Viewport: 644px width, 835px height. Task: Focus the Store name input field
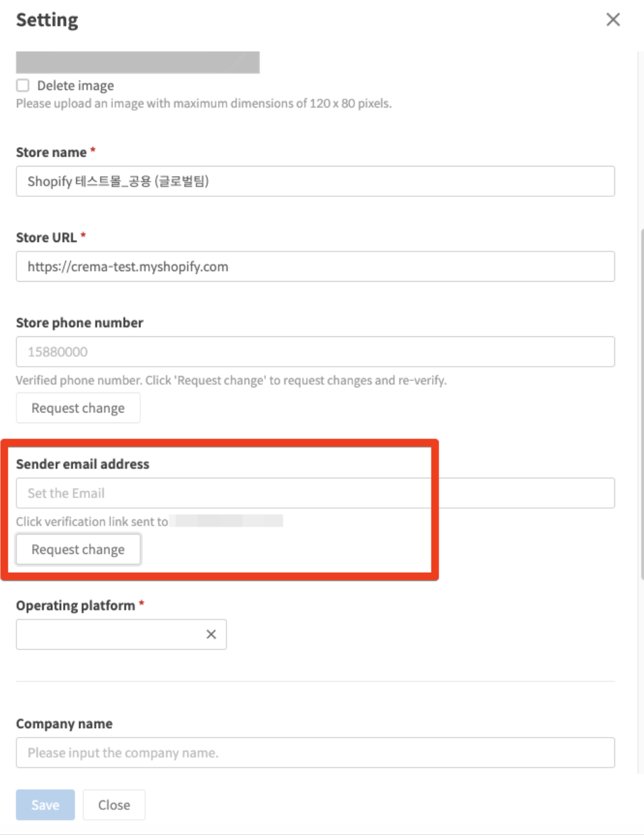315,181
